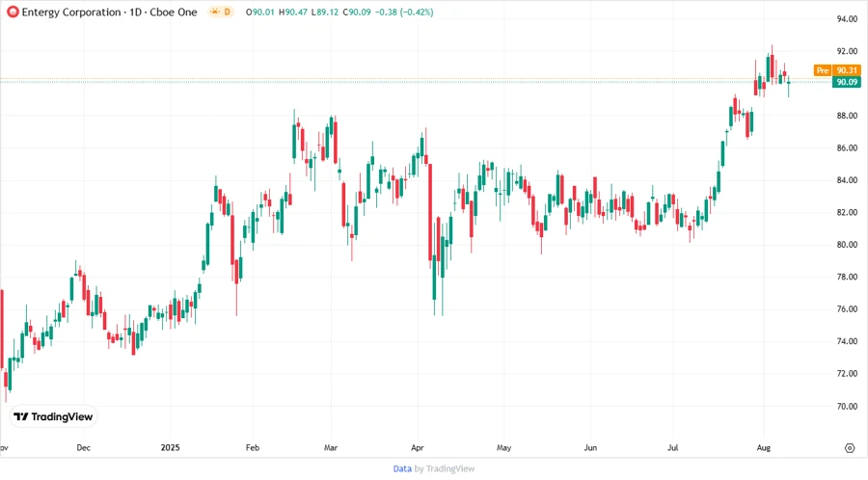Viewport: 868px width, 480px height.
Task: Click the Entergy Corporation red logo icon
Action: [13, 12]
